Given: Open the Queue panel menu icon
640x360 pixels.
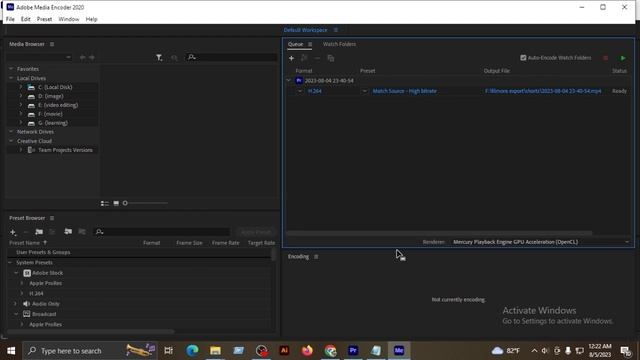Looking at the screenshot, I should click(x=310, y=44).
